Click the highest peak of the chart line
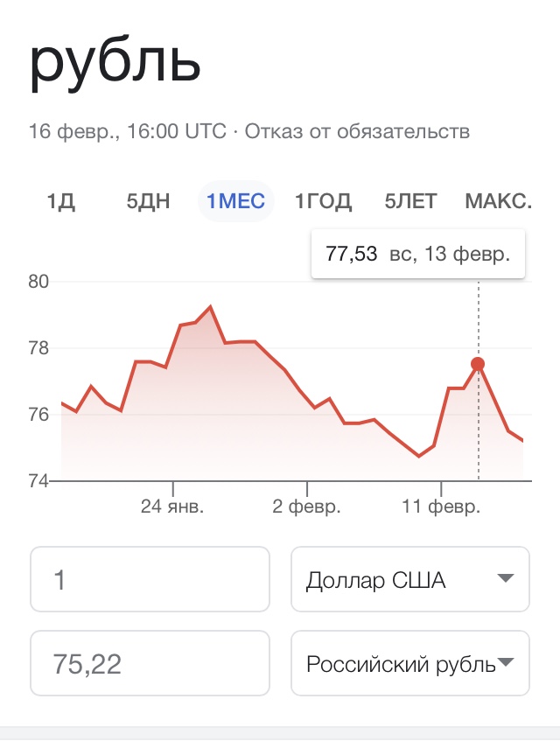560x741 pixels. tap(210, 307)
